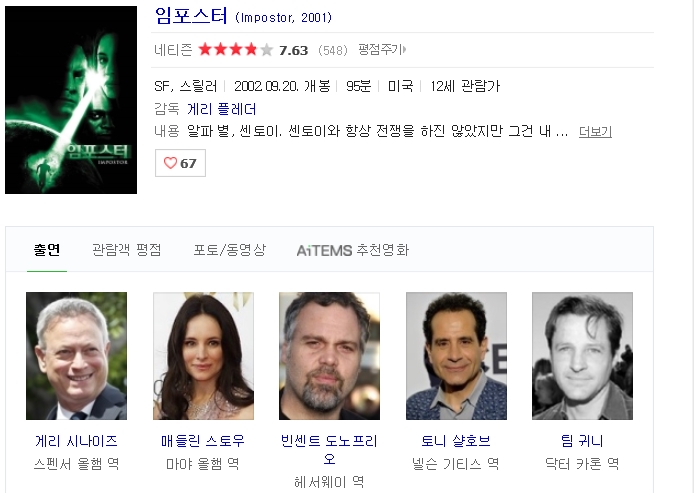Open the 출연 tab
Screen dimensions: 700x493
[x=47, y=250]
